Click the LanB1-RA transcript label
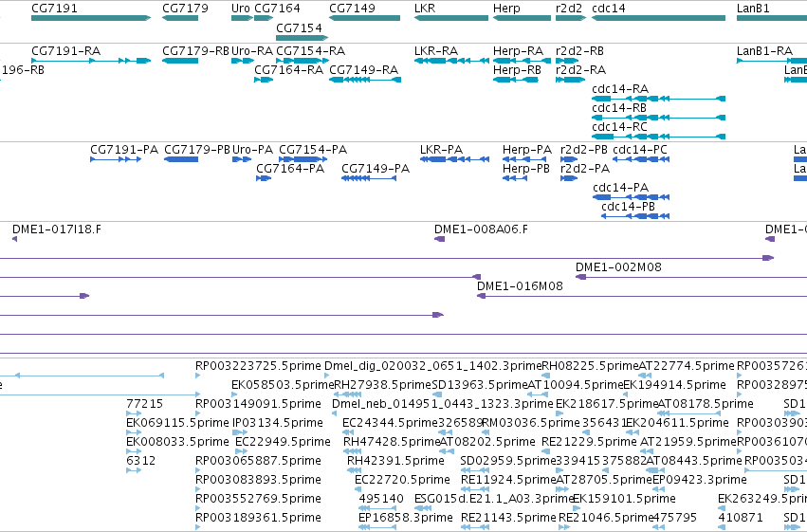 pyautogui.click(x=764, y=51)
